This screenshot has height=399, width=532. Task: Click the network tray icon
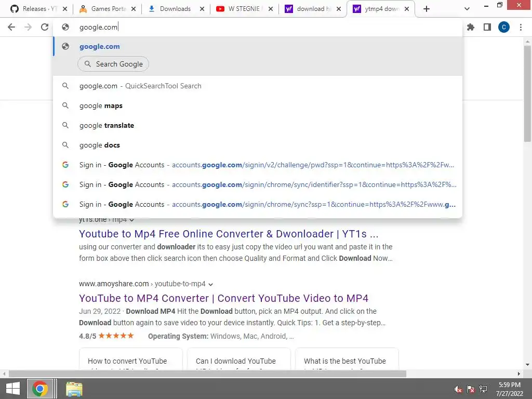483,389
